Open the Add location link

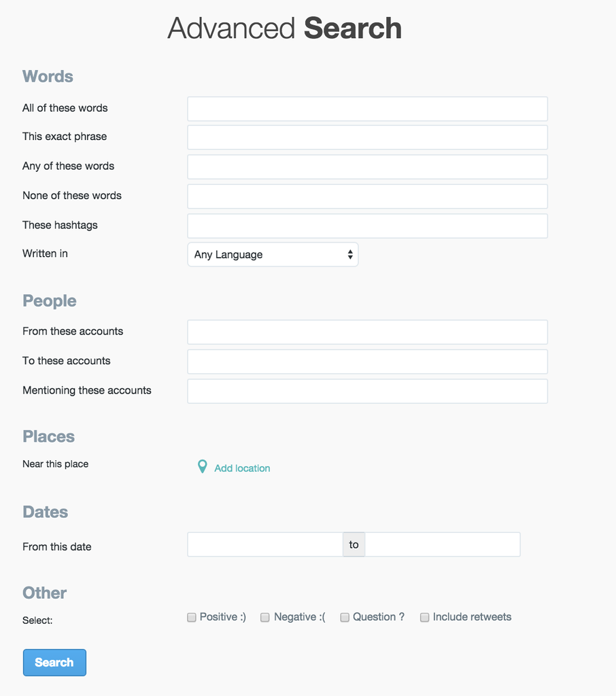[242, 468]
